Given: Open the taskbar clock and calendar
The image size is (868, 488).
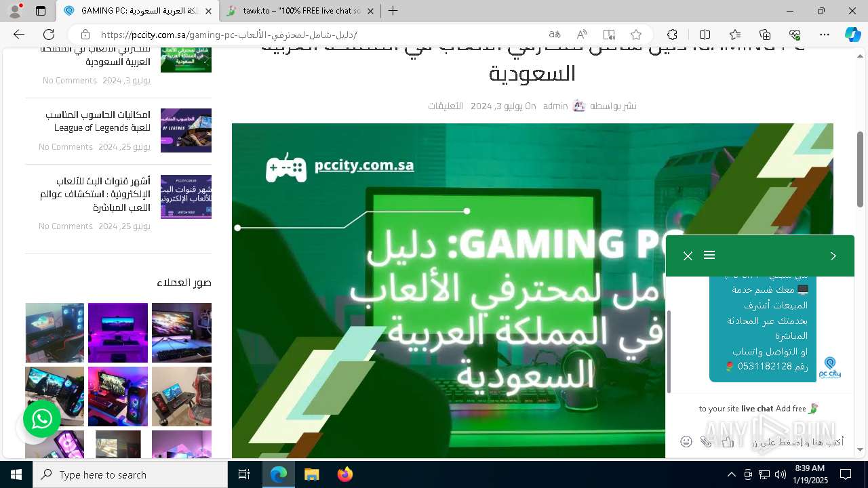Looking at the screenshot, I should 810,474.
